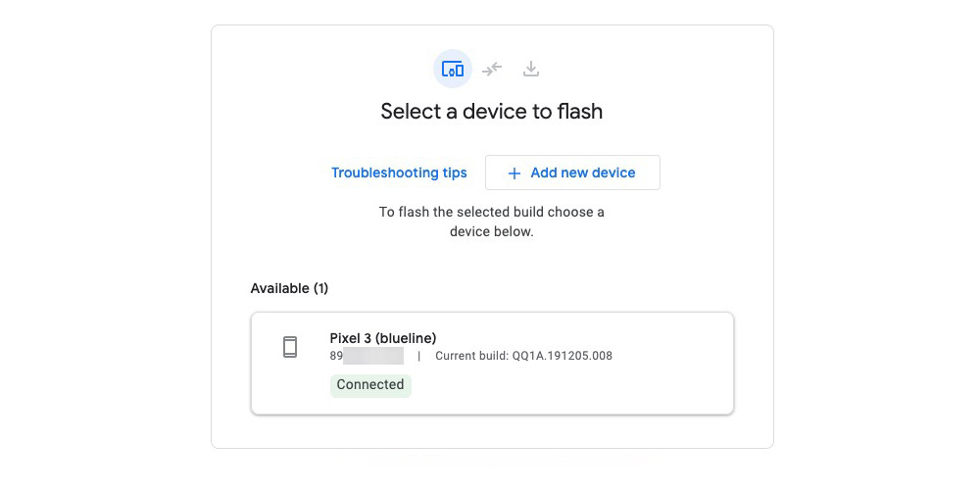The image size is (980, 493).
Task: Select the Pixel 3 (blueline) device name
Action: 382,338
